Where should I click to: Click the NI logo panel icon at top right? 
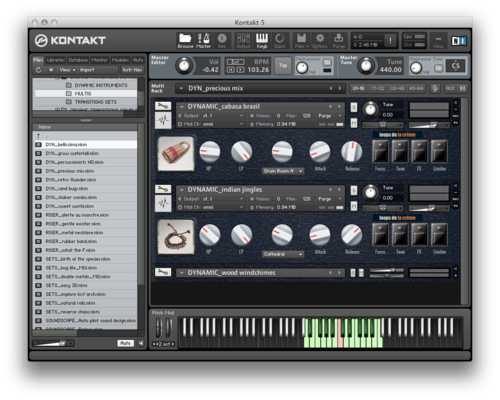click(458, 41)
